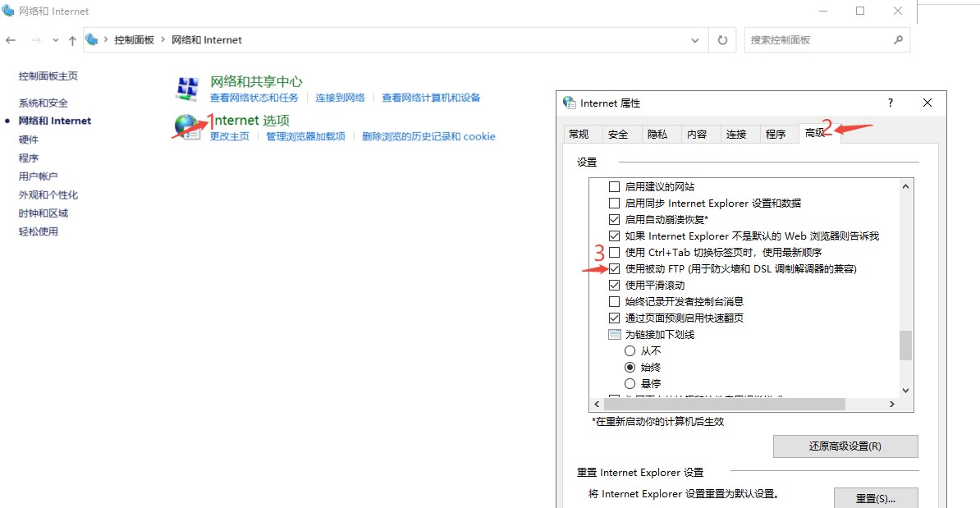Screen dimensions: 980x508
Task: Uncheck 启用自动崩溃恢复 checkbox
Action: pos(615,219)
